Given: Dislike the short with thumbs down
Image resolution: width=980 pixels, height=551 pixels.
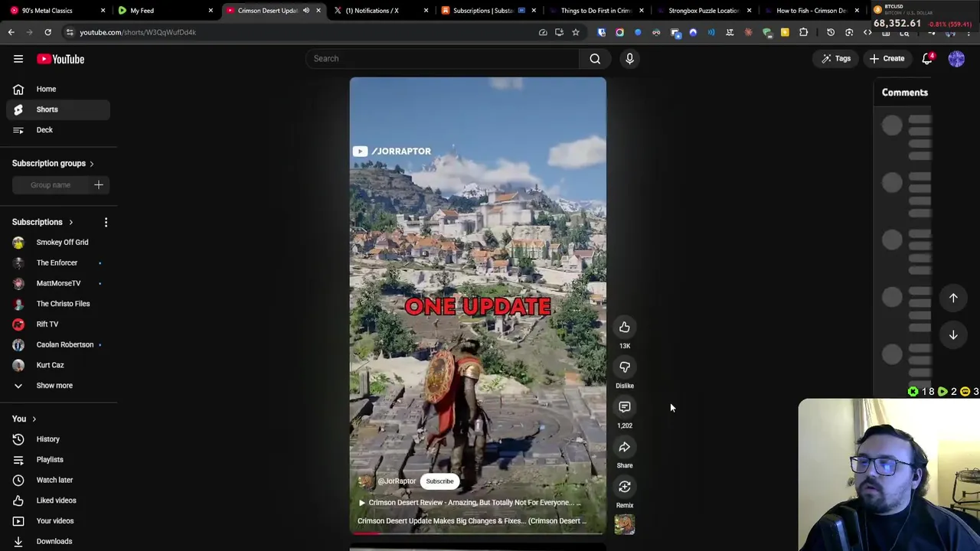Looking at the screenshot, I should coord(625,367).
